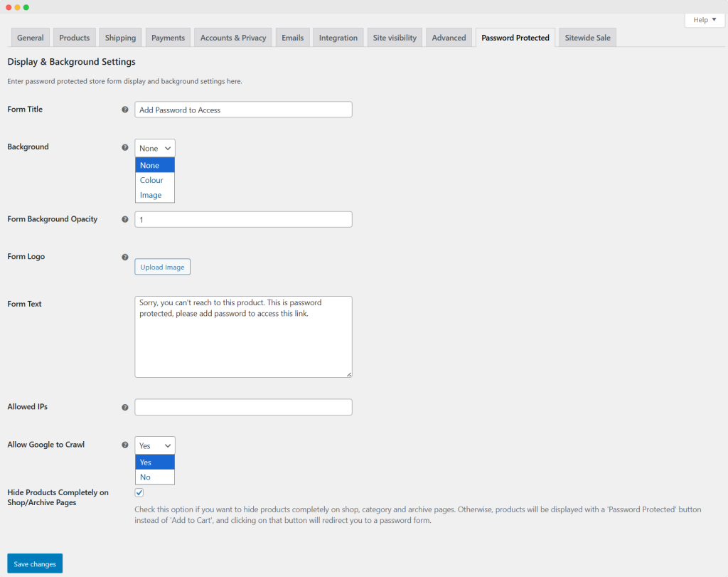
Task: Click help icon next to Allowed IPs
Action: pyautogui.click(x=125, y=408)
